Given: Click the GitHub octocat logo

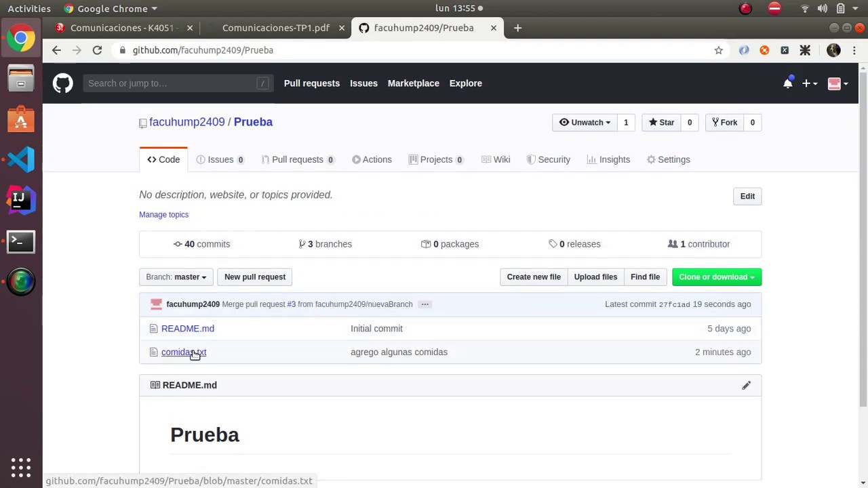Looking at the screenshot, I should tap(62, 83).
